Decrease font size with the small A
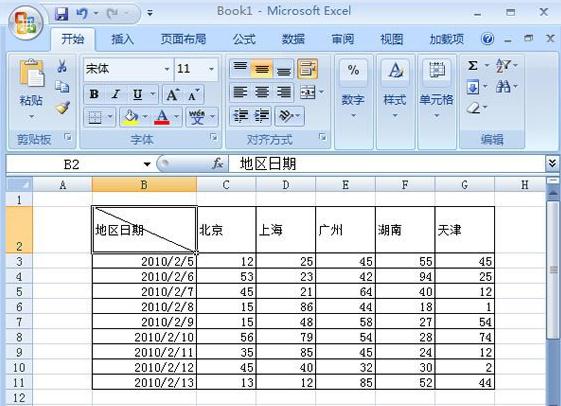Screen dimensions: 561x406 click(x=194, y=95)
